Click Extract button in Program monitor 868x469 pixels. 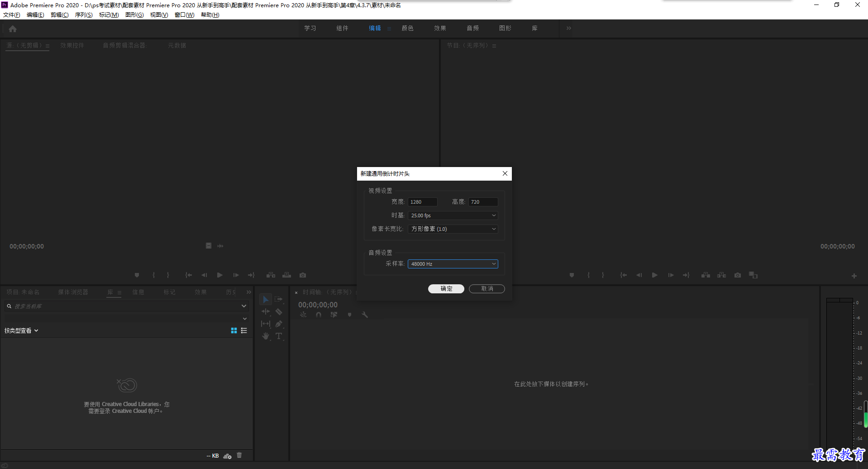click(x=722, y=275)
